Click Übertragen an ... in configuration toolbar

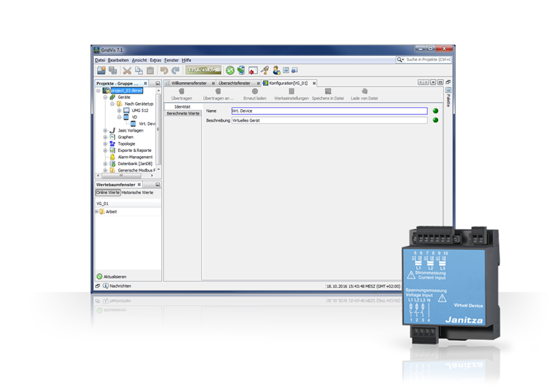click(x=218, y=94)
